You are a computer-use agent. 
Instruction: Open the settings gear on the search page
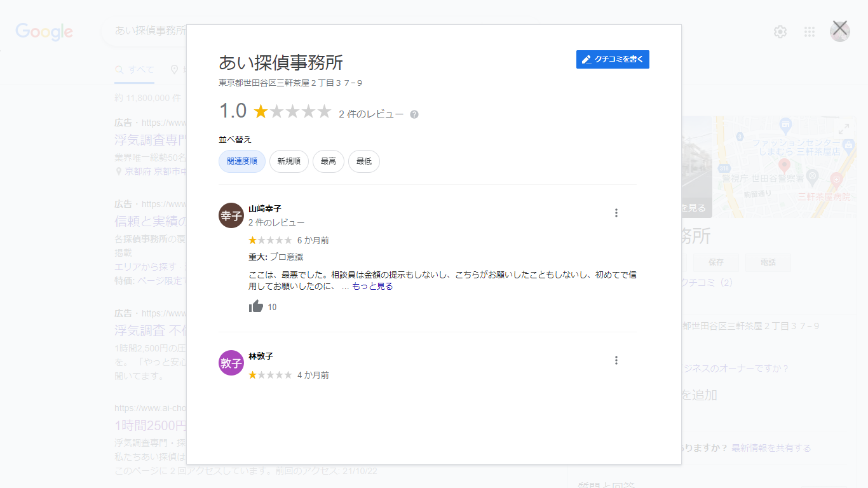(780, 32)
